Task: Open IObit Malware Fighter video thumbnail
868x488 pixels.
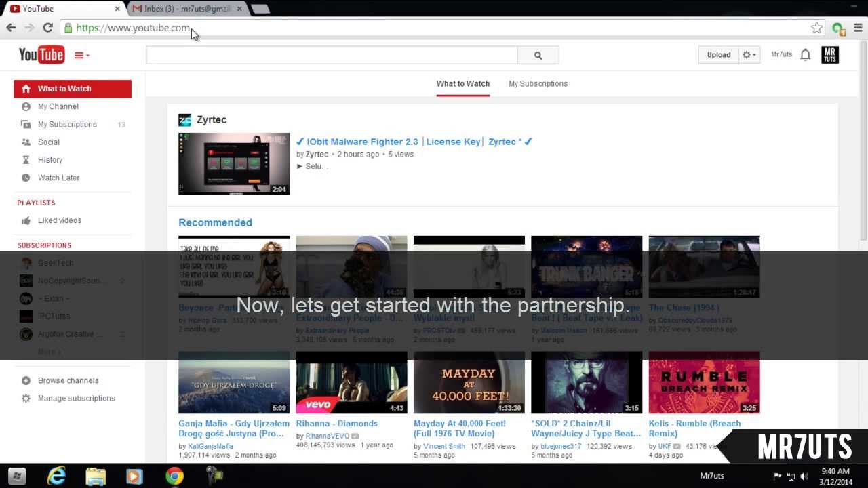Action: pos(234,164)
